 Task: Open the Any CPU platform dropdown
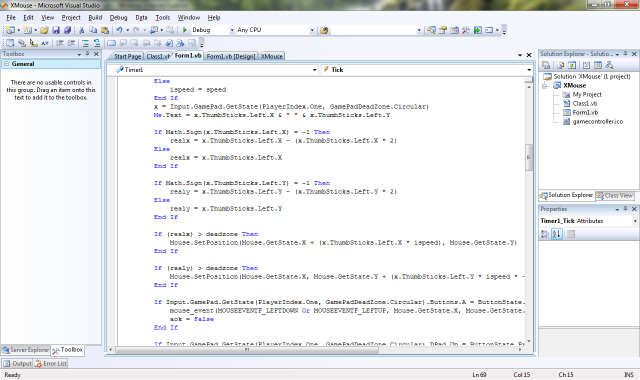click(312, 30)
